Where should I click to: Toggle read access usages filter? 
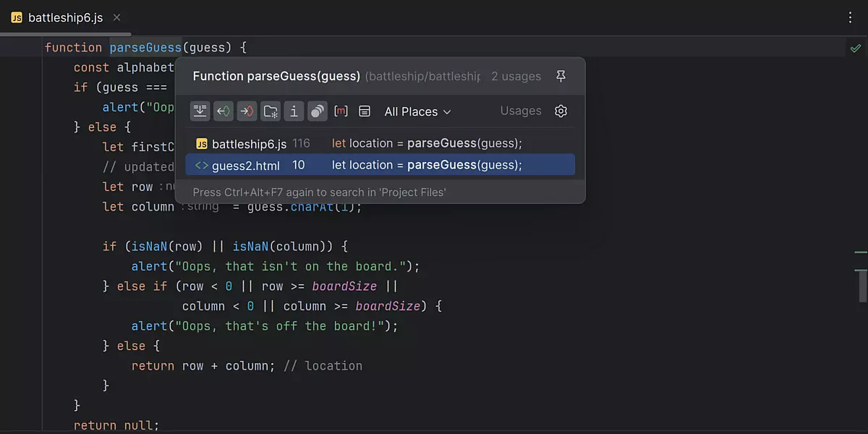[x=224, y=111]
